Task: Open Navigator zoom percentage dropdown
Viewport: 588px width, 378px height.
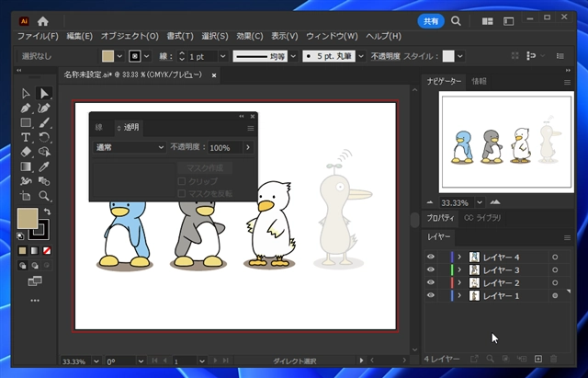Action: point(480,202)
